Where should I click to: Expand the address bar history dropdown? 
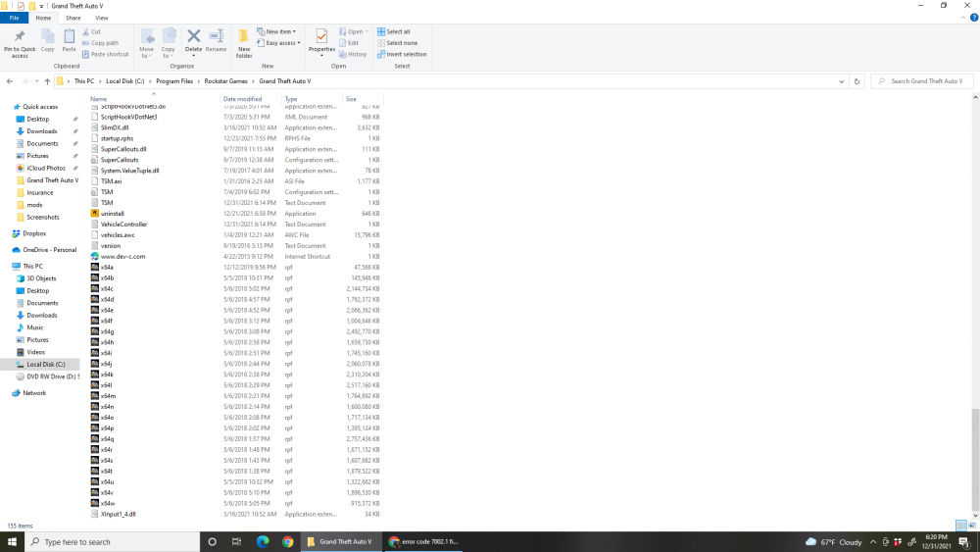(841, 81)
